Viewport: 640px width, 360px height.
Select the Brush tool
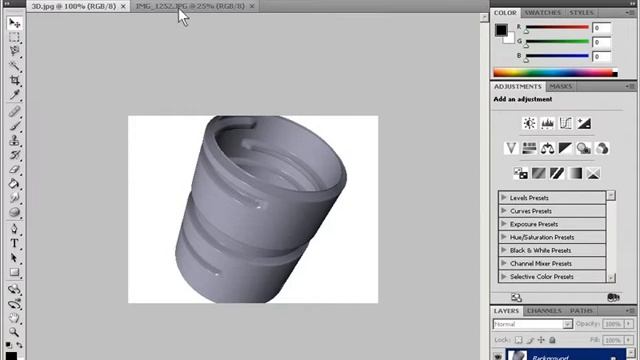(x=14, y=126)
